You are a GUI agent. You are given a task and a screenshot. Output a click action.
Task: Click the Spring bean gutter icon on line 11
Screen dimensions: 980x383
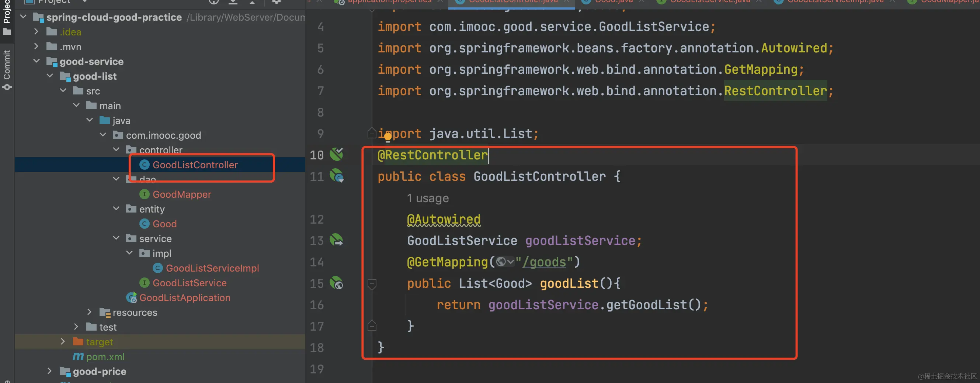click(337, 176)
